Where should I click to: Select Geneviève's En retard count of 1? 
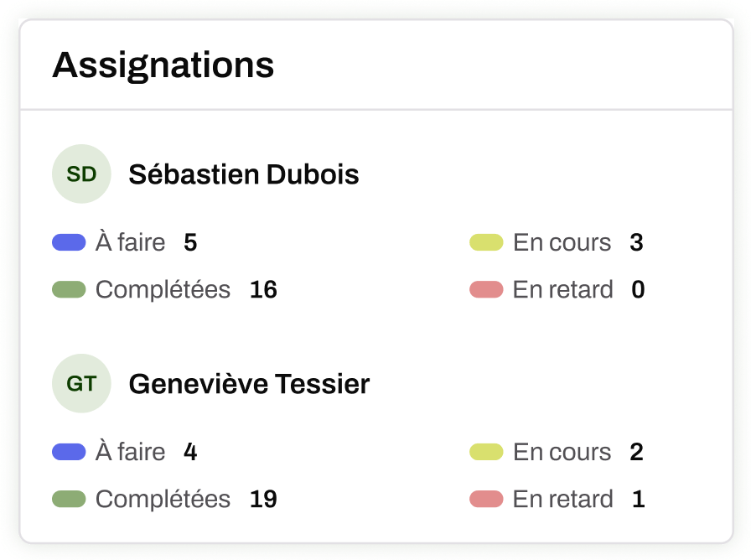(638, 500)
